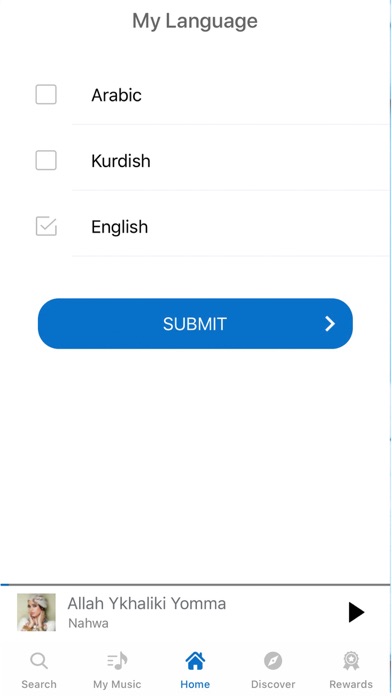The image size is (392, 696).
Task: Tick the Kurdish checkbox
Action: point(46,160)
